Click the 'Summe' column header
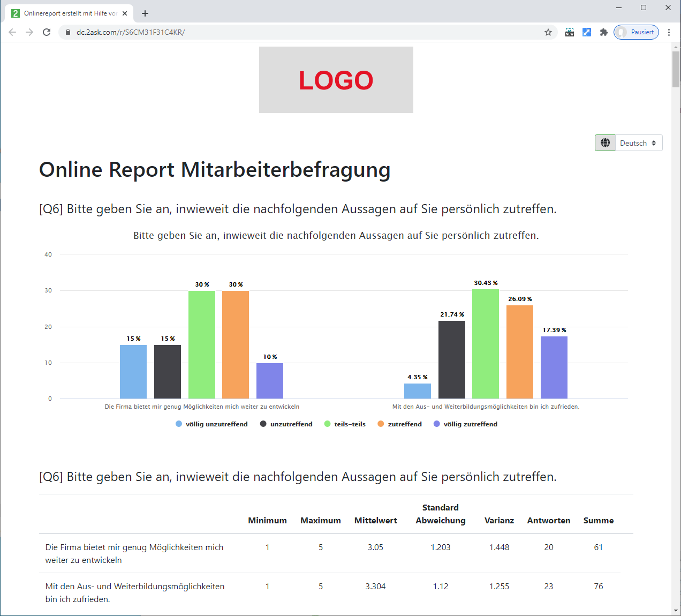 tap(599, 521)
